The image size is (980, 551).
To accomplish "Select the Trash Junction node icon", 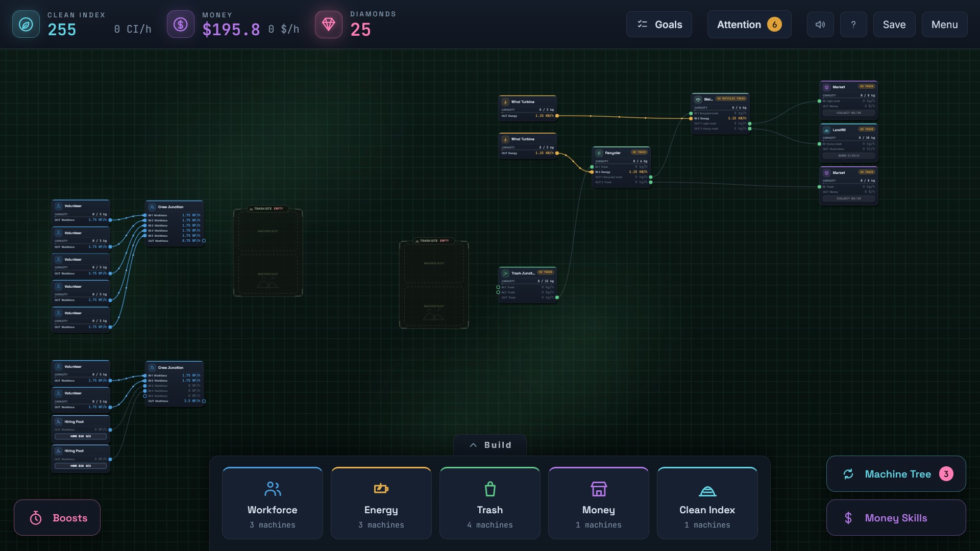I will click(x=505, y=273).
